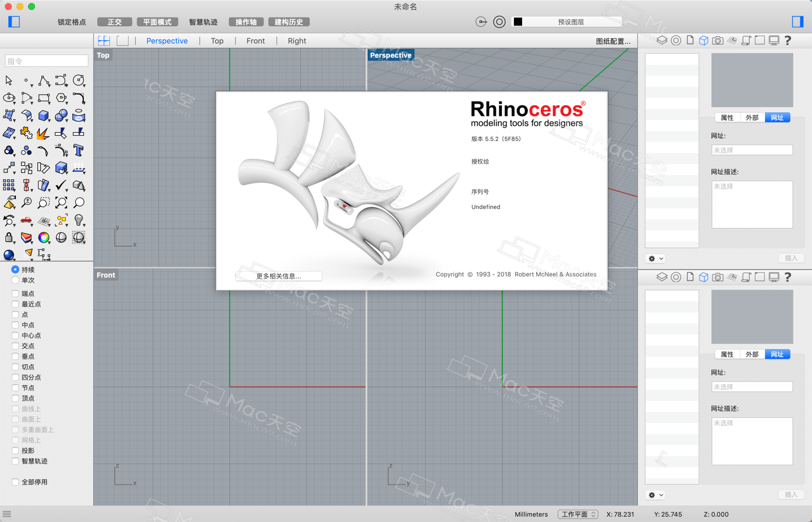Switch to four-viewport layout icon
This screenshot has height=522, width=812.
tap(104, 41)
